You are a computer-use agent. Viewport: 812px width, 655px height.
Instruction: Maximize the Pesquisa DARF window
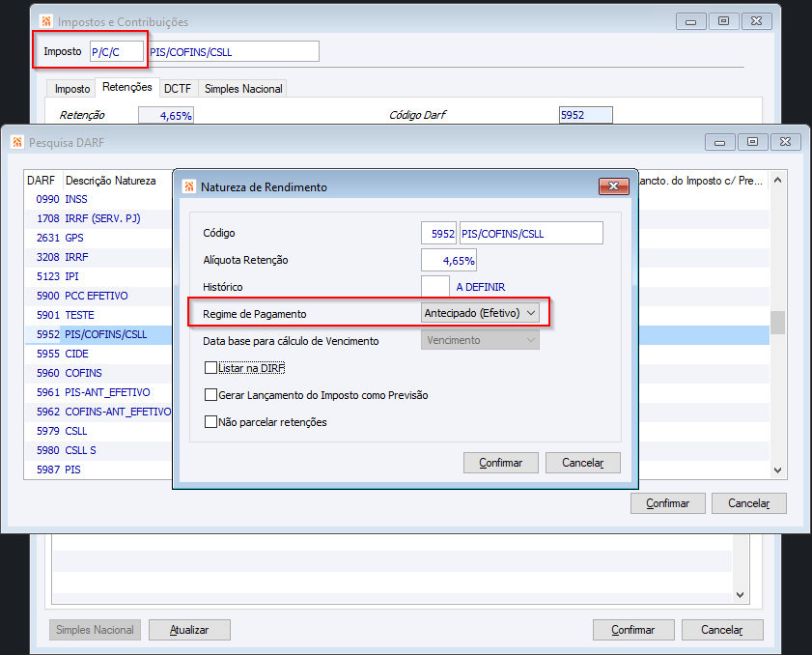click(752, 142)
